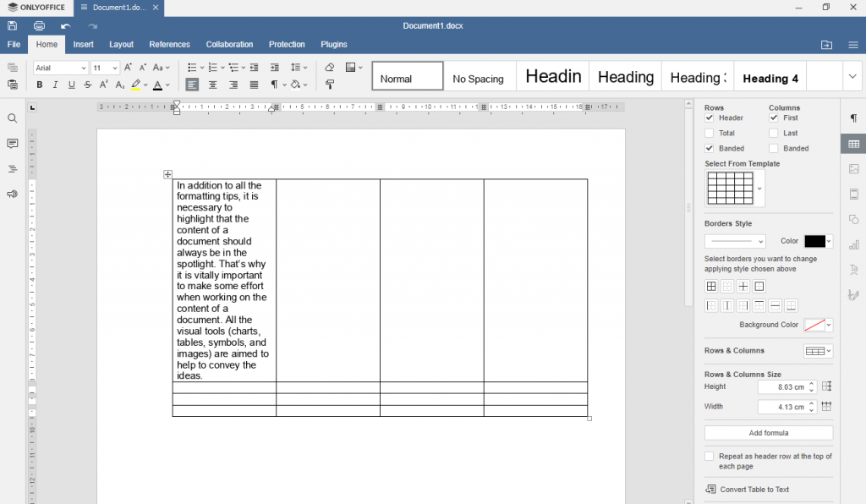The height and width of the screenshot is (504, 866).
Task: Click the Print file icon
Action: [x=38, y=25]
